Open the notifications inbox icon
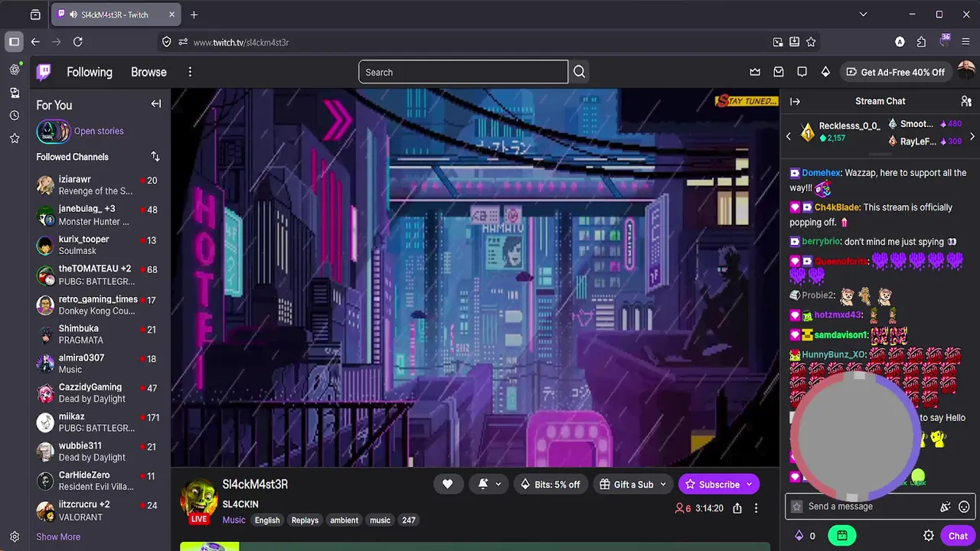 [x=779, y=72]
